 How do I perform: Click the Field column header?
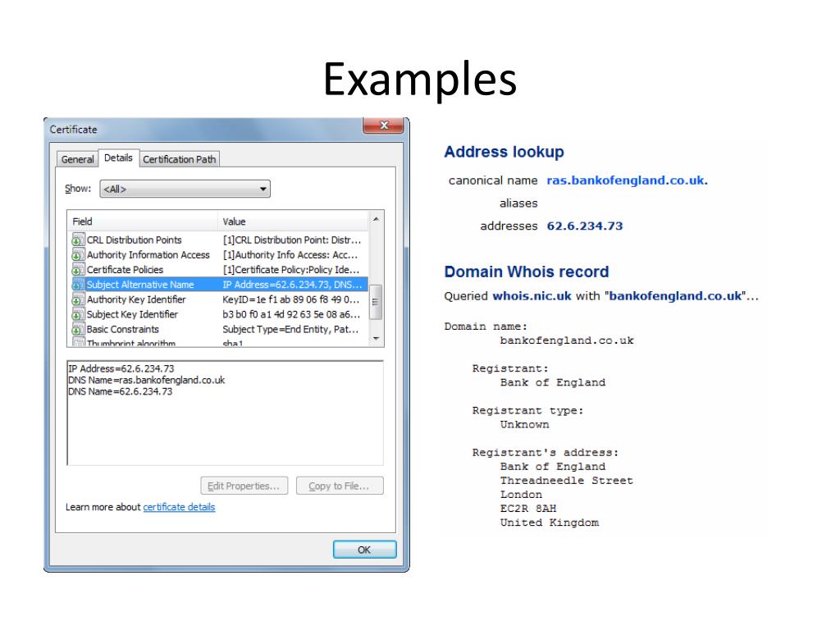click(143, 221)
